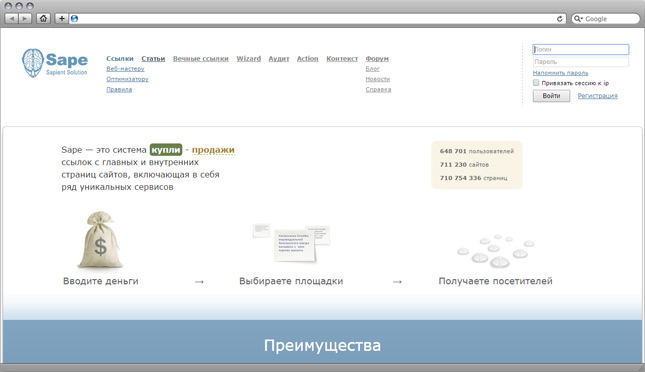Click the Выбираете площадки caption
The width and height of the screenshot is (645, 372).
291,281
